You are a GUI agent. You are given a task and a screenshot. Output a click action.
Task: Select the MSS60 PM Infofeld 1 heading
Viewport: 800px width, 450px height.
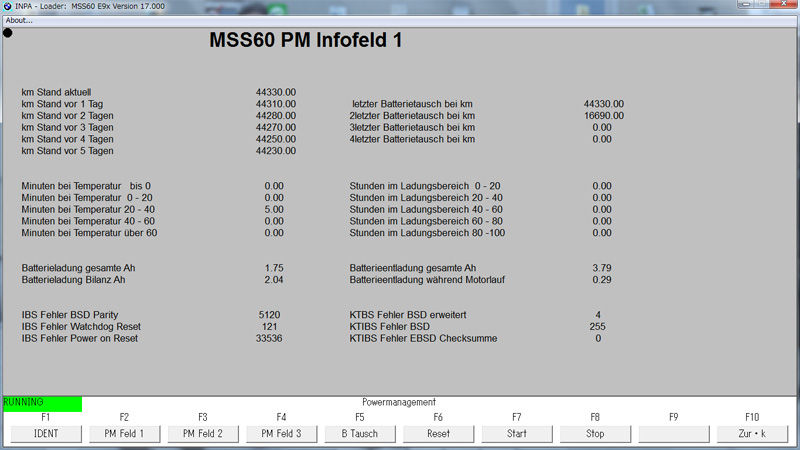tap(306, 40)
